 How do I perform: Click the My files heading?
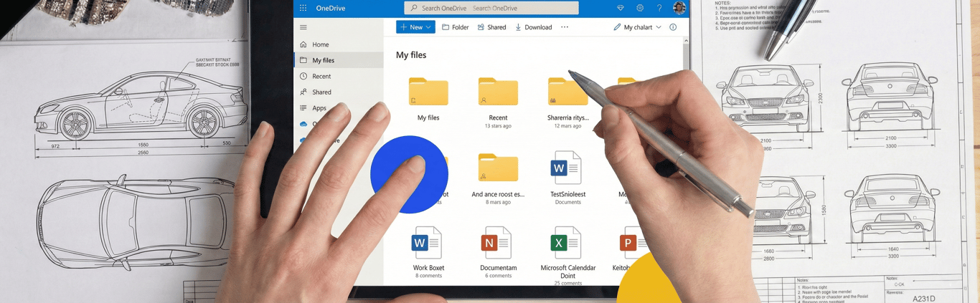(x=411, y=54)
